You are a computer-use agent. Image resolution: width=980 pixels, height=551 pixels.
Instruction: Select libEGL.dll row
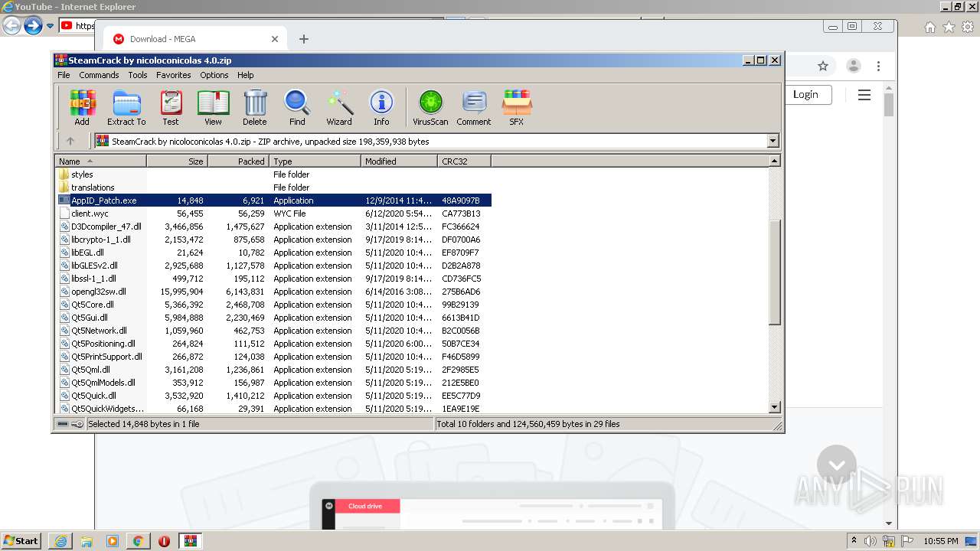coord(274,253)
